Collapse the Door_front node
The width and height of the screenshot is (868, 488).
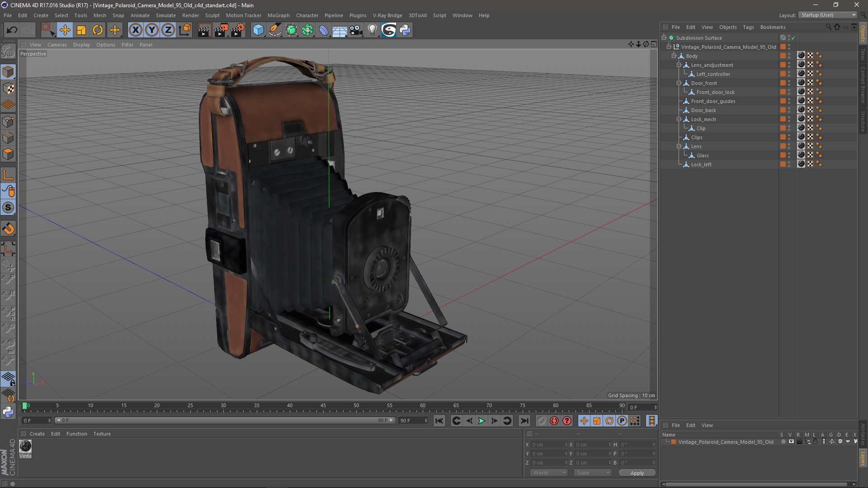pos(679,83)
